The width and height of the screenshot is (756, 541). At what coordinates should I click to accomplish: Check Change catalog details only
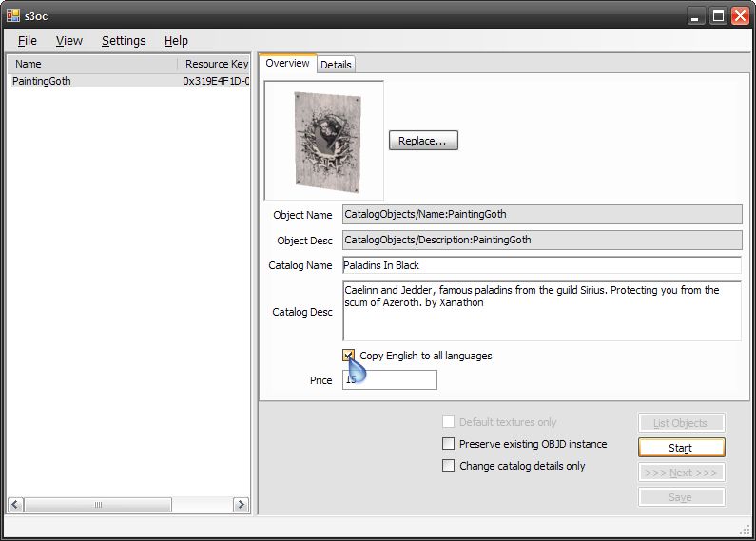[449, 466]
